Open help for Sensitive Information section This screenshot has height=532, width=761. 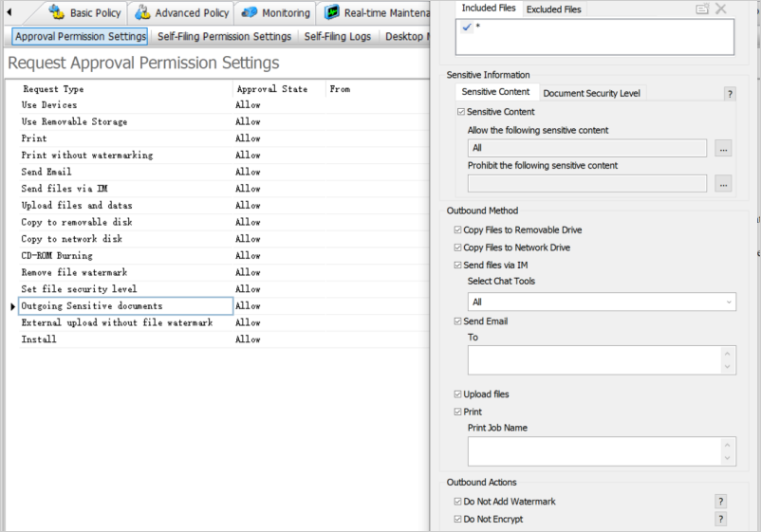[730, 94]
